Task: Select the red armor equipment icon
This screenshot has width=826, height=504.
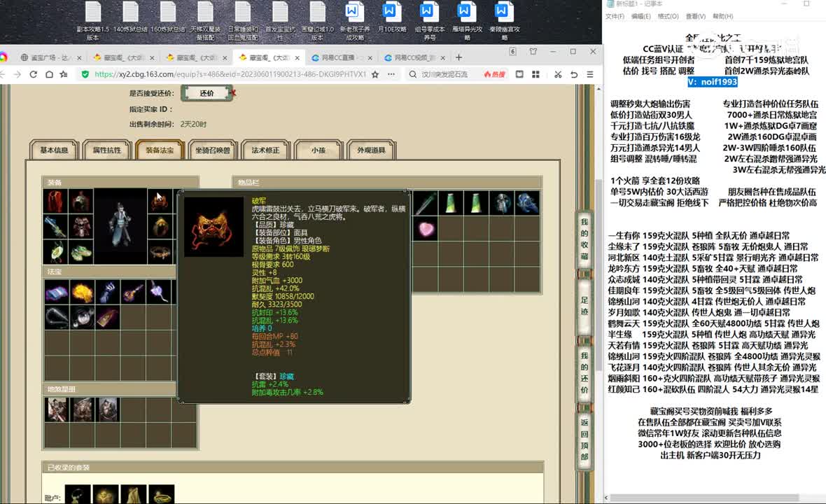Action: click(80, 227)
